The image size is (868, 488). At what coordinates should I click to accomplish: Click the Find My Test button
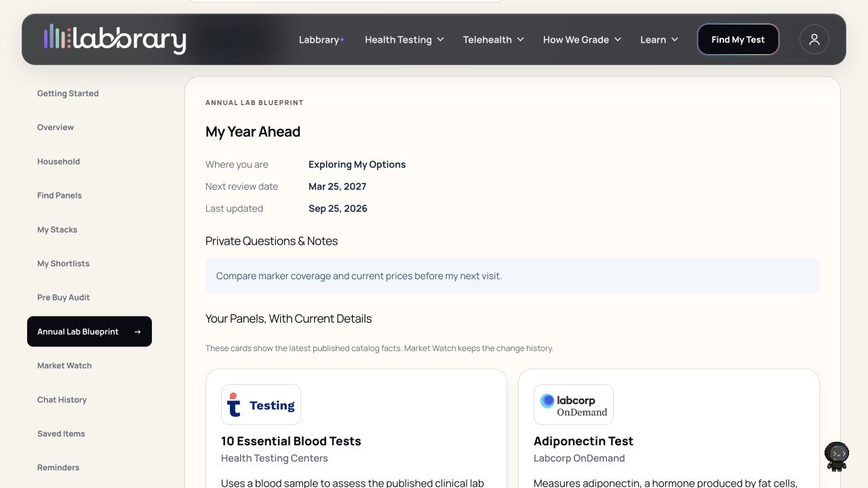tap(738, 39)
